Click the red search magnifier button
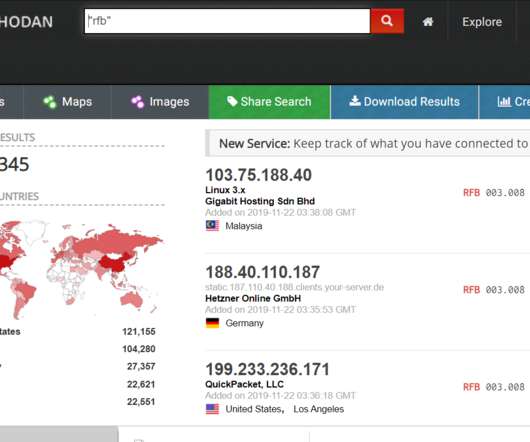Image resolution: width=530 pixels, height=442 pixels. tap(387, 21)
